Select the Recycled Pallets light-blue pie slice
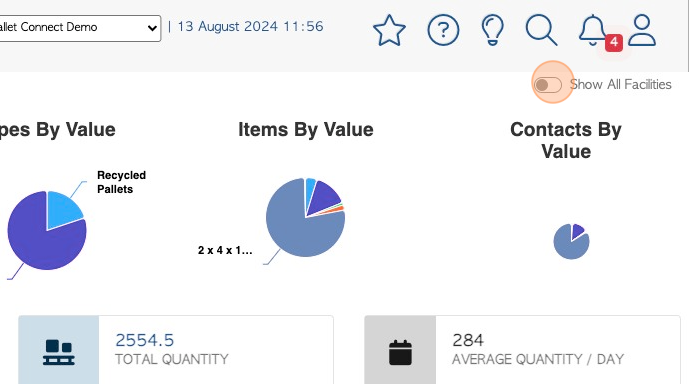The width and height of the screenshot is (689, 384). [63, 208]
